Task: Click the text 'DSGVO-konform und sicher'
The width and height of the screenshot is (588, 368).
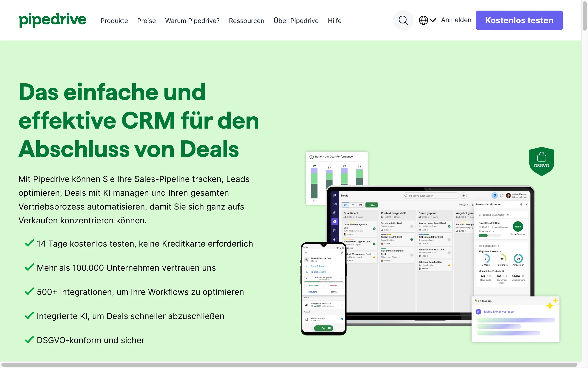Action: [x=90, y=340]
